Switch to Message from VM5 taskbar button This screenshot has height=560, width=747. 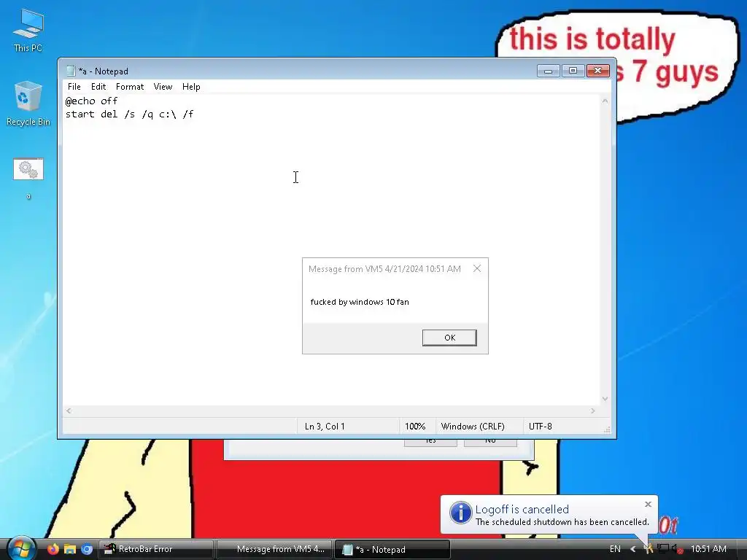pyautogui.click(x=274, y=549)
